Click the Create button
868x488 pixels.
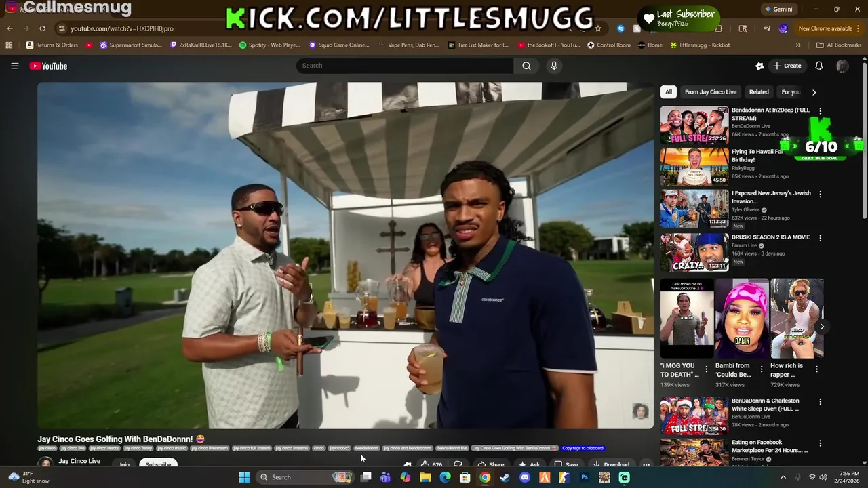point(787,66)
